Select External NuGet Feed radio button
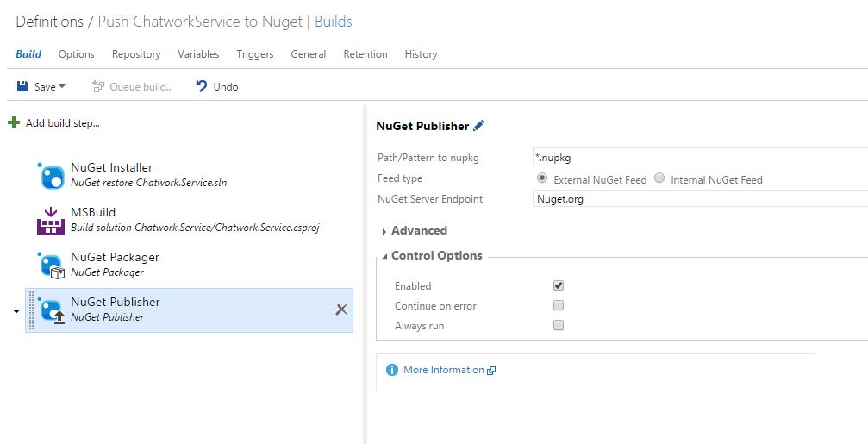The image size is (868, 444). click(x=542, y=178)
